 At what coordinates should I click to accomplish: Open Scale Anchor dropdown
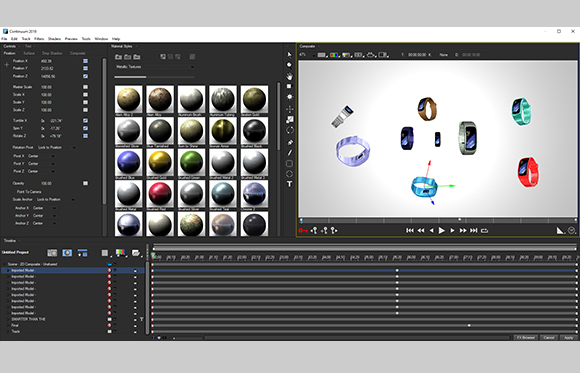click(x=56, y=199)
